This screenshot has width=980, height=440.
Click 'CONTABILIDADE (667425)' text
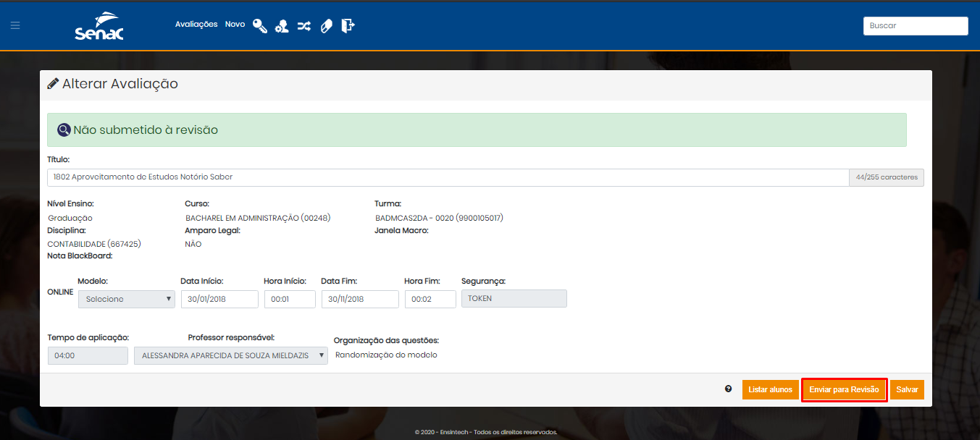pyautogui.click(x=94, y=244)
